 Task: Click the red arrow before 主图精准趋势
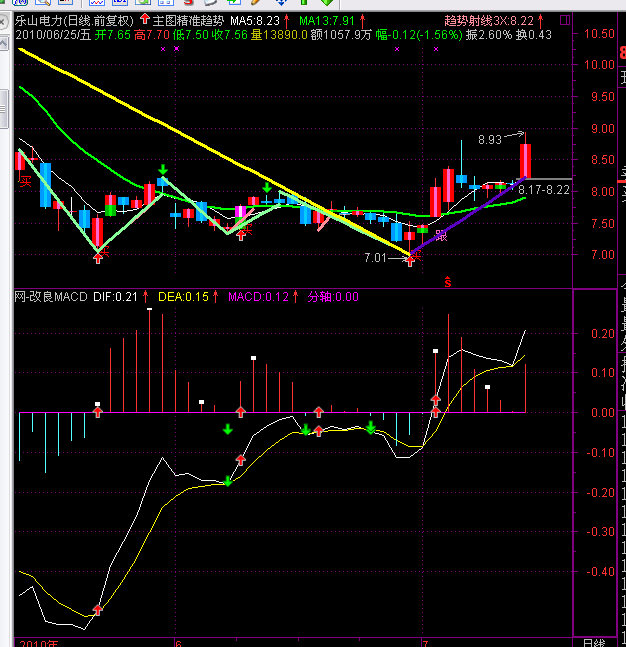[144, 19]
